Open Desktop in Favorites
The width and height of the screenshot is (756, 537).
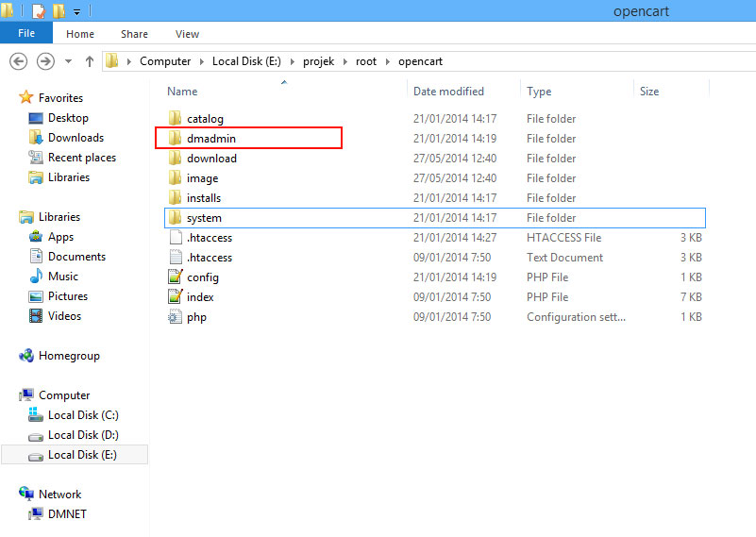(x=68, y=118)
